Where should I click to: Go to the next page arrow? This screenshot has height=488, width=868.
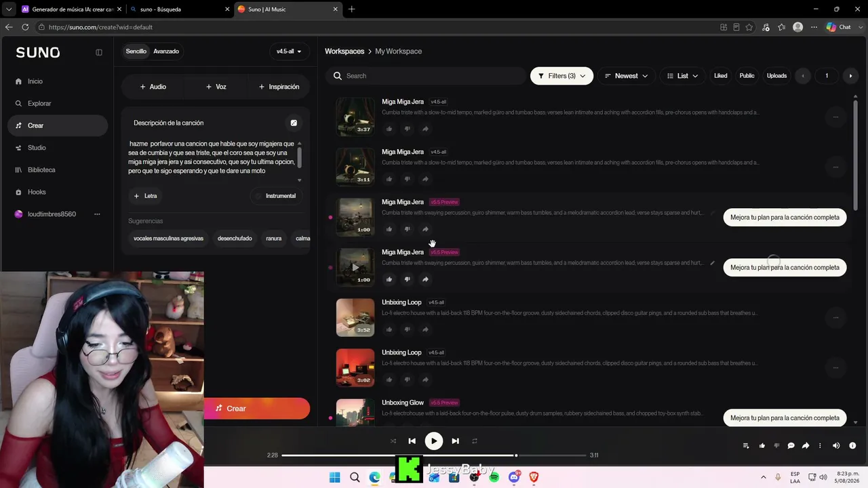tap(850, 76)
